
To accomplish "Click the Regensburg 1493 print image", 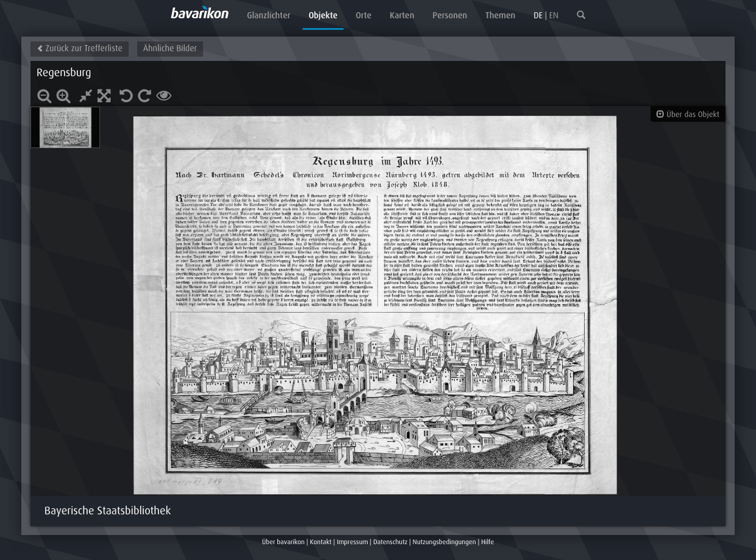I will pyautogui.click(x=375, y=305).
